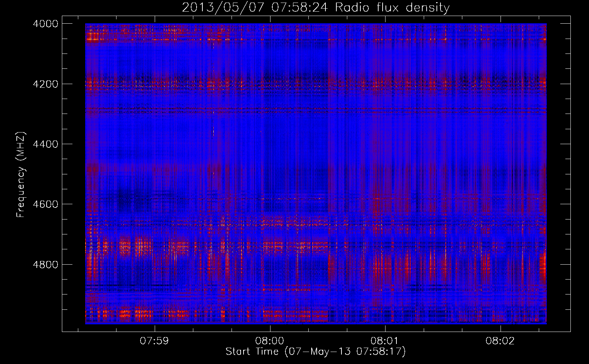Viewport: 589px width, 364px height.
Task: Select the '4000' frequency axis label
Action: pyautogui.click(x=46, y=24)
